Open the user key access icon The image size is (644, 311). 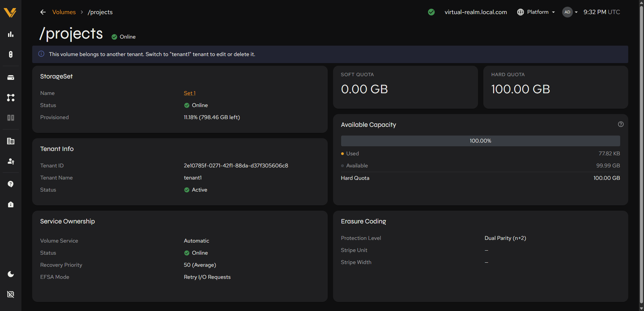click(11, 161)
